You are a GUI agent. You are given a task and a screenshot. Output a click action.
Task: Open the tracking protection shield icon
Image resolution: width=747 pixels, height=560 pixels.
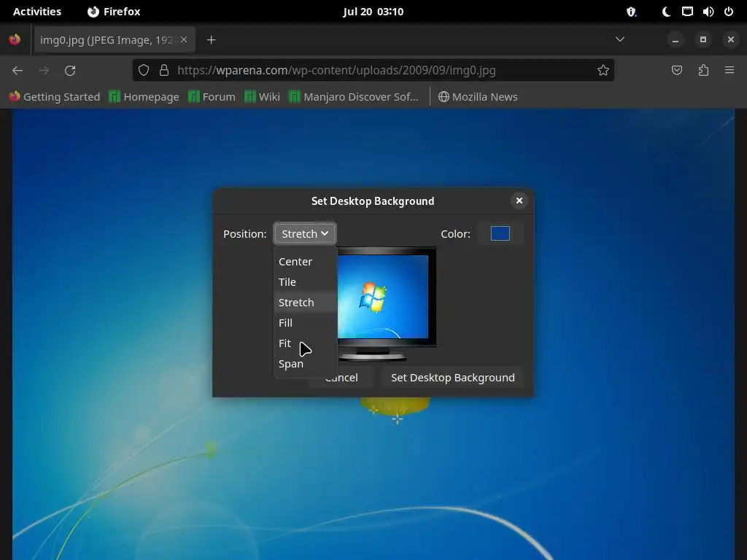pyautogui.click(x=144, y=71)
